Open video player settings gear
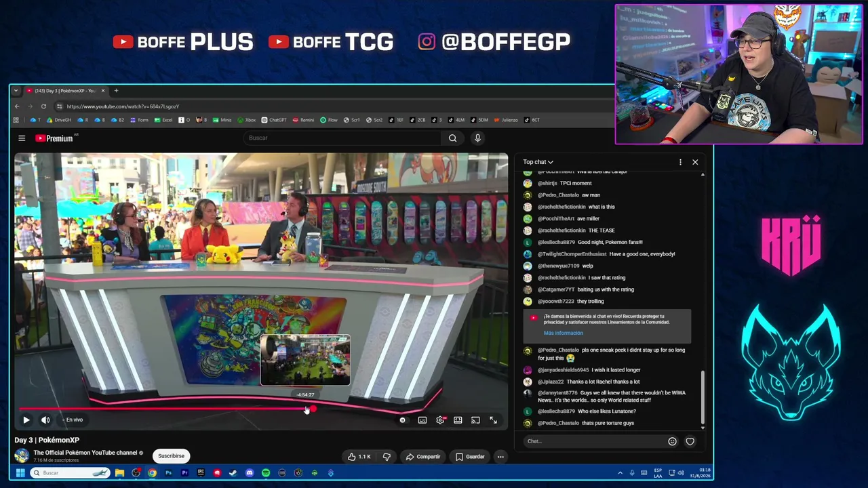 pyautogui.click(x=440, y=420)
